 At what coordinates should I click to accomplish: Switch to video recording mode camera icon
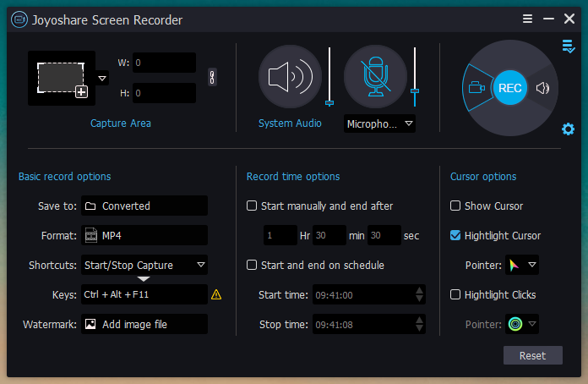pyautogui.click(x=476, y=88)
